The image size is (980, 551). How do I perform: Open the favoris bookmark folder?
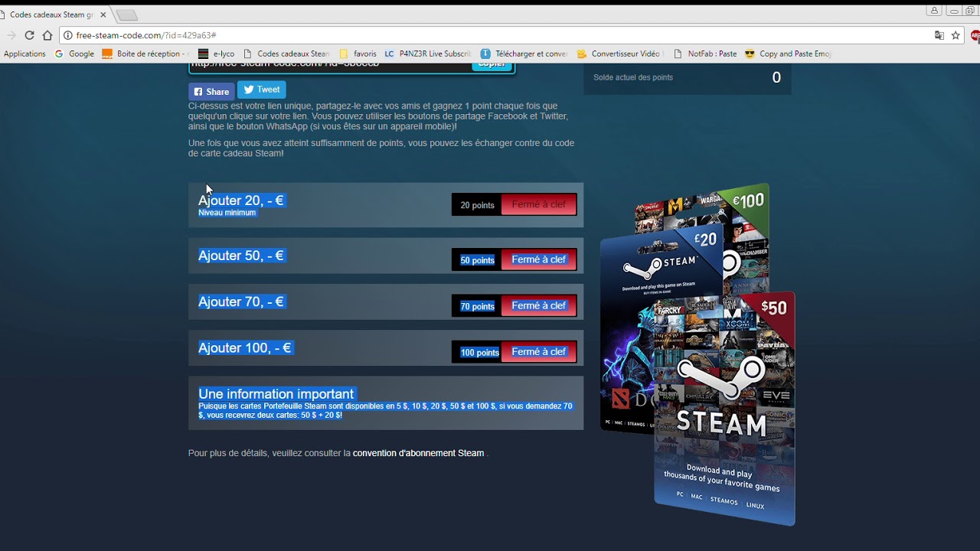pos(358,54)
